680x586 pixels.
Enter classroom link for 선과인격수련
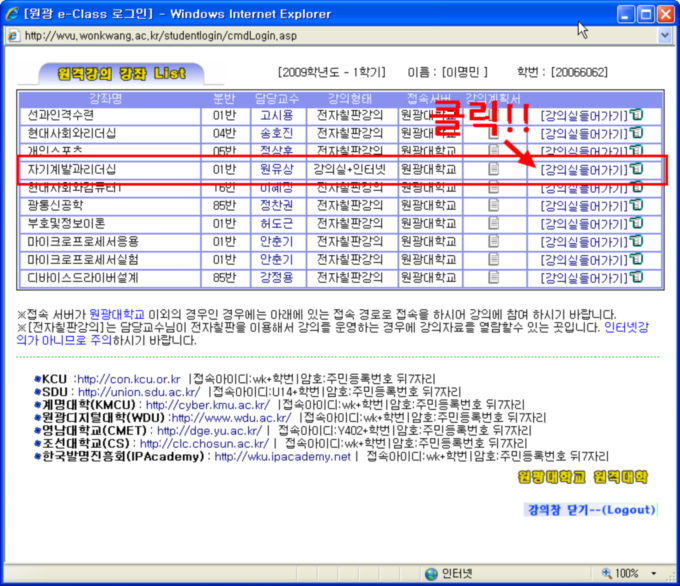click(x=584, y=115)
